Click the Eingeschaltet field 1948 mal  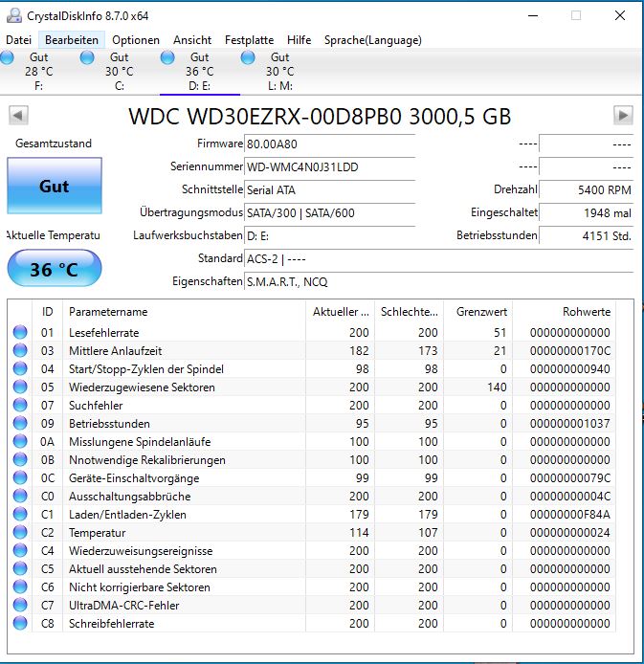[587, 212]
